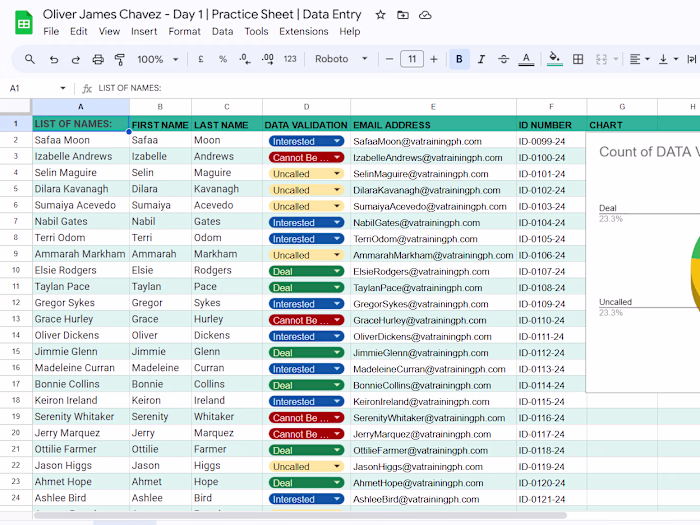Click the print icon
Viewport: 700px width, 525px height.
[98, 59]
